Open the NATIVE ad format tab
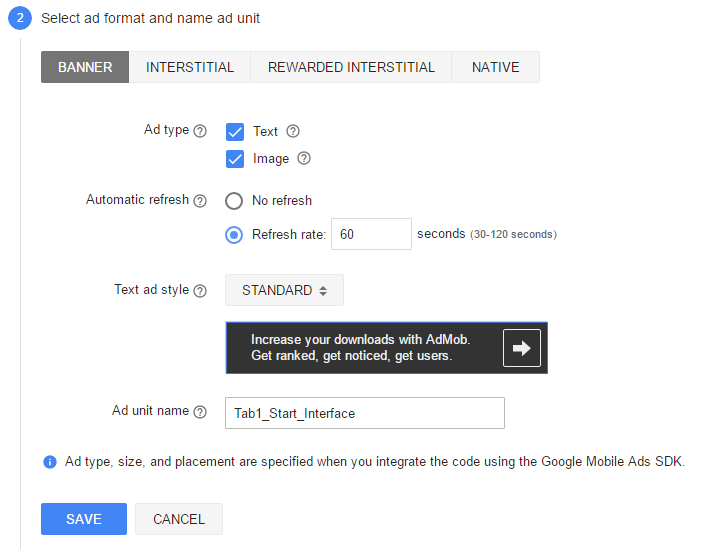 pyautogui.click(x=495, y=67)
